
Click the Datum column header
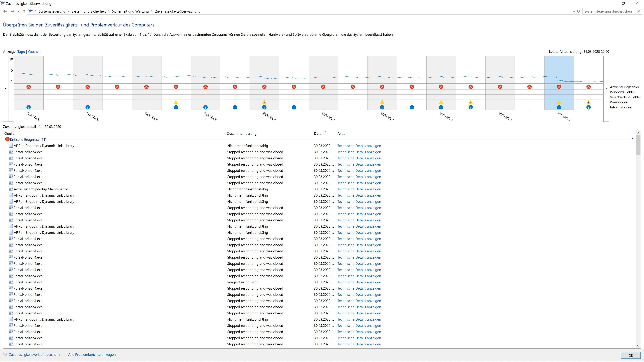(x=319, y=133)
